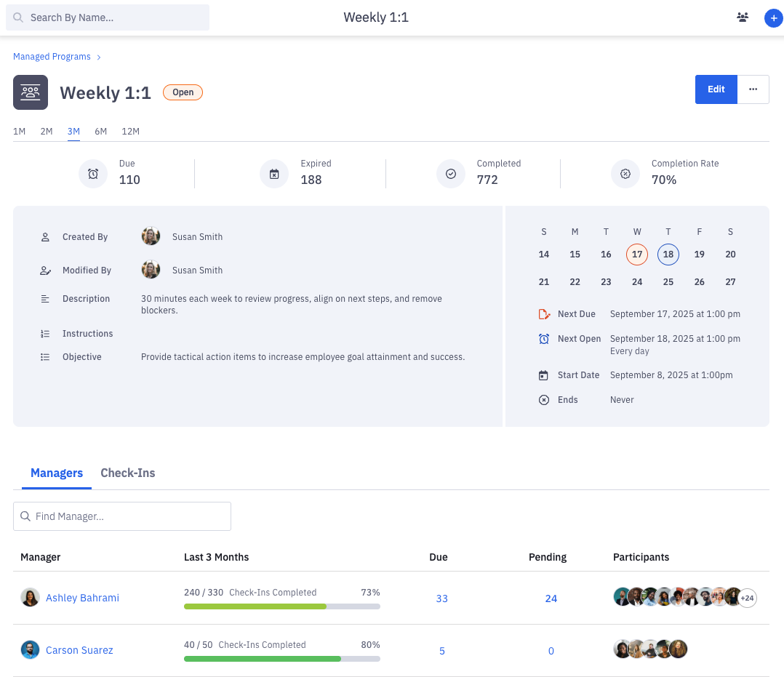
Task: Click the Completion Rate gauge icon
Action: coord(625,174)
